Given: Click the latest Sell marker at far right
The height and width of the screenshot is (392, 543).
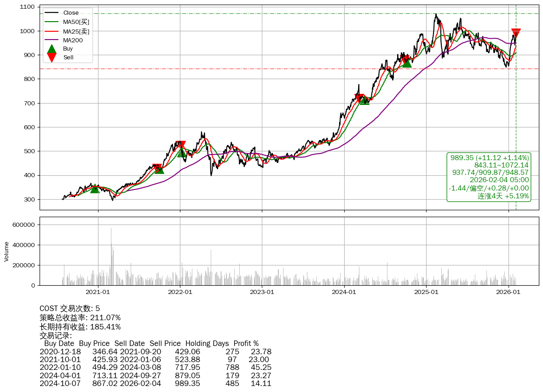Looking at the screenshot, I should coord(516,33).
